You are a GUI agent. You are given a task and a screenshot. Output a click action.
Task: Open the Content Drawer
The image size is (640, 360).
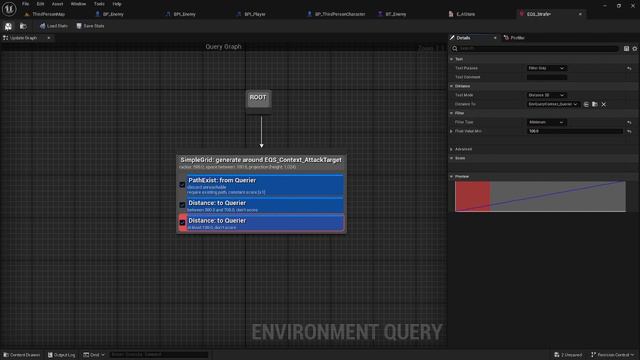click(22, 355)
